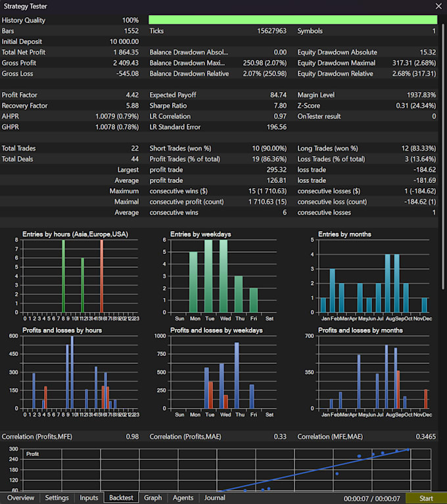Close the Strategy Tester panel
Image resolution: width=447 pixels, height=504 pixels.
pyautogui.click(x=438, y=6)
